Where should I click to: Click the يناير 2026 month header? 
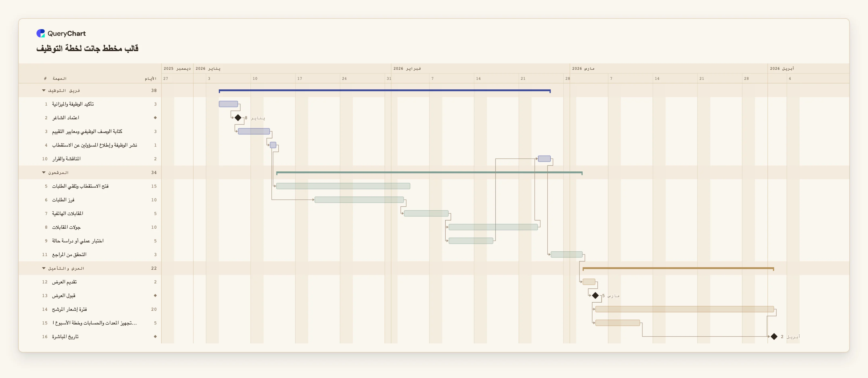(x=208, y=68)
